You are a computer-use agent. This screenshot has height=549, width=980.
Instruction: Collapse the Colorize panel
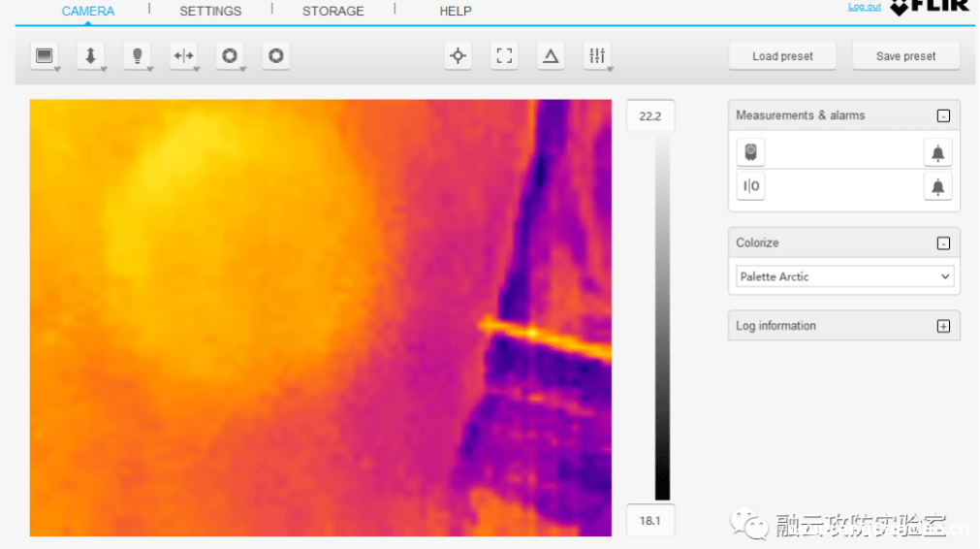(944, 243)
